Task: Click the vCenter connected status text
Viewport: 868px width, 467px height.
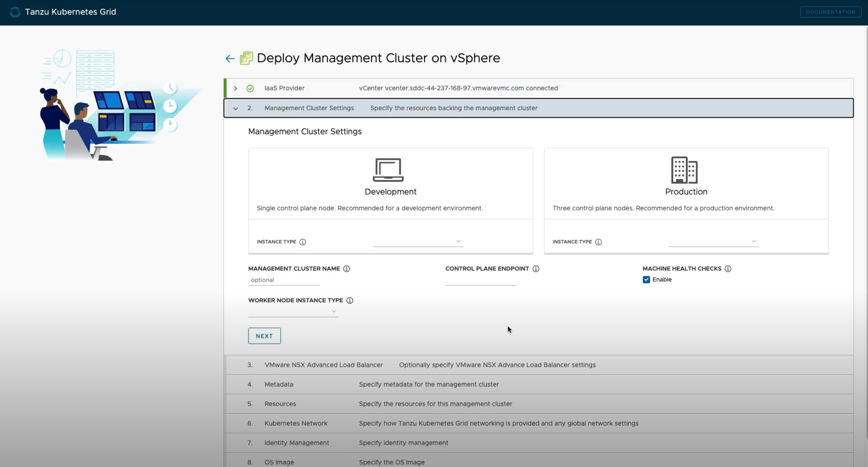Action: point(458,88)
